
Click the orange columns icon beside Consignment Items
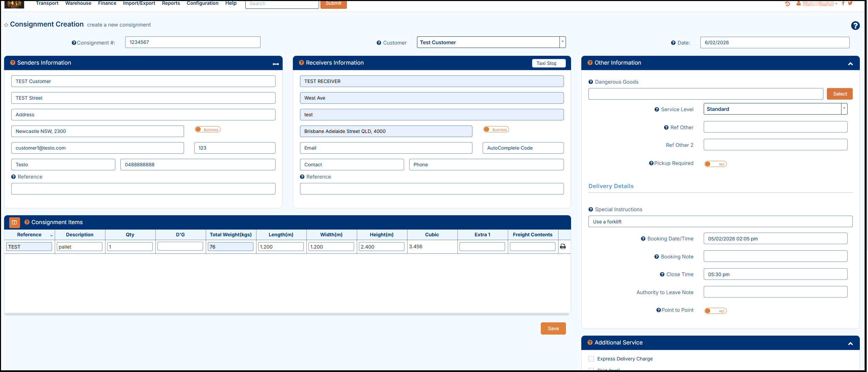(x=14, y=222)
